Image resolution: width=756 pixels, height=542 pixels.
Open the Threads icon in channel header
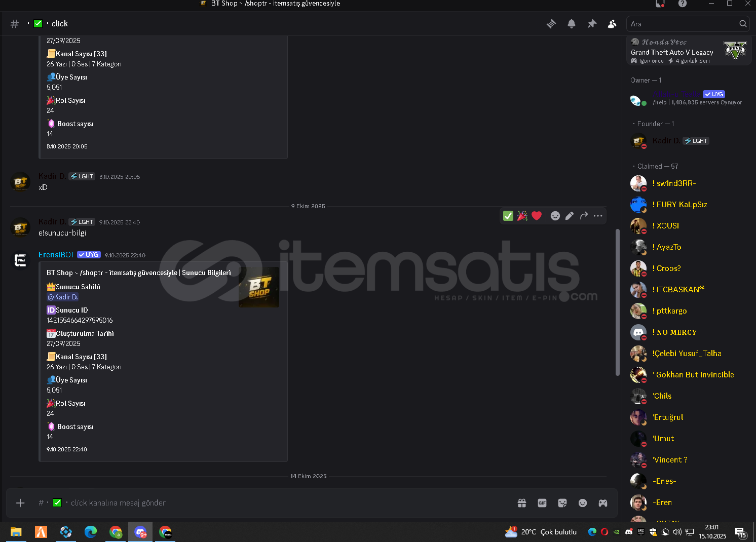[551, 24]
